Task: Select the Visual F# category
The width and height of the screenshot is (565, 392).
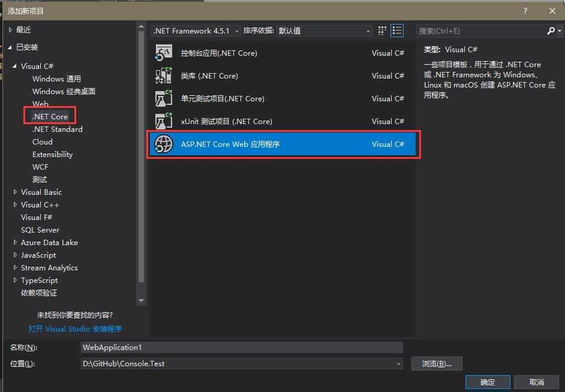Action: click(37, 218)
